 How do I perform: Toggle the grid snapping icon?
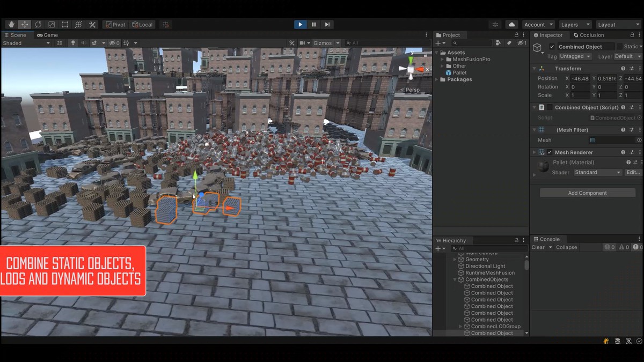click(x=165, y=24)
